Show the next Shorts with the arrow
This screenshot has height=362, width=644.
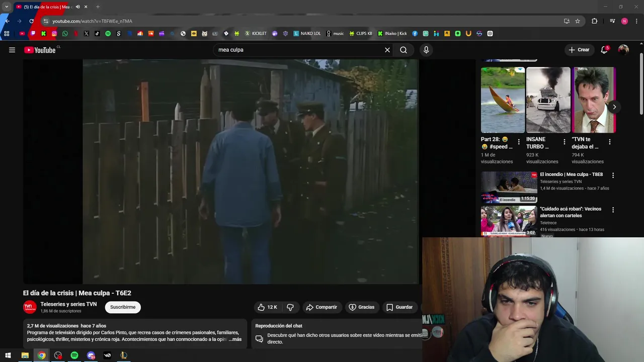(614, 107)
